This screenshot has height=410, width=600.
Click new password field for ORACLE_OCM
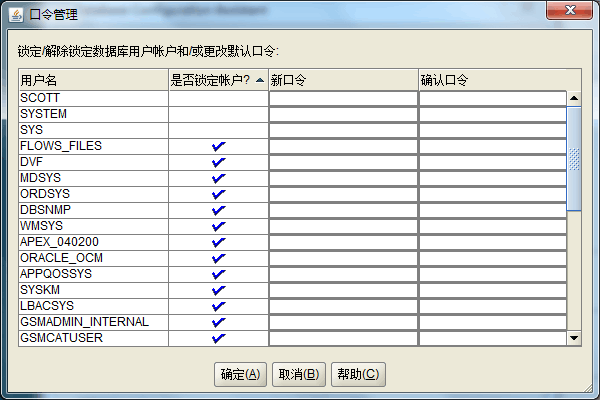[343, 258]
